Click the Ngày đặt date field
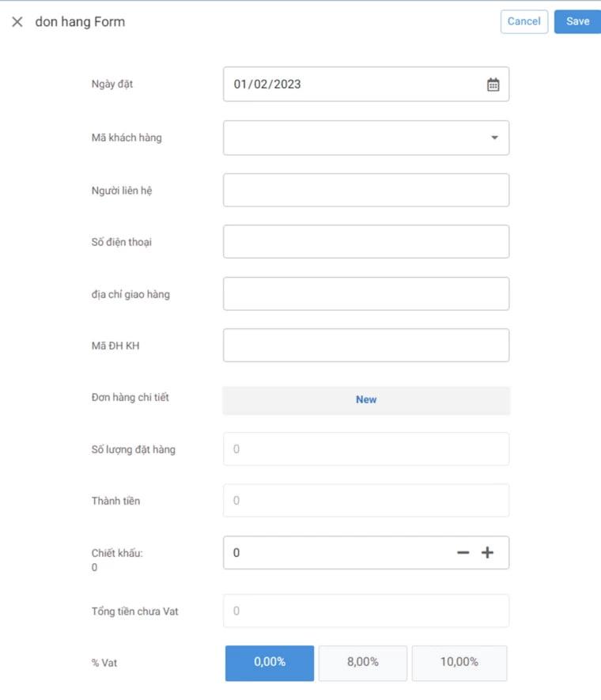This screenshot has height=700, width=601. tap(340, 83)
